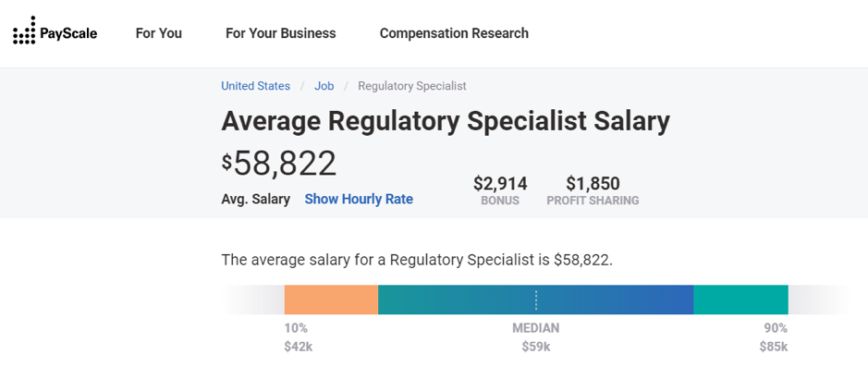Click the $1,850 profit sharing figure
This screenshot has height=367, width=868.
tap(593, 183)
